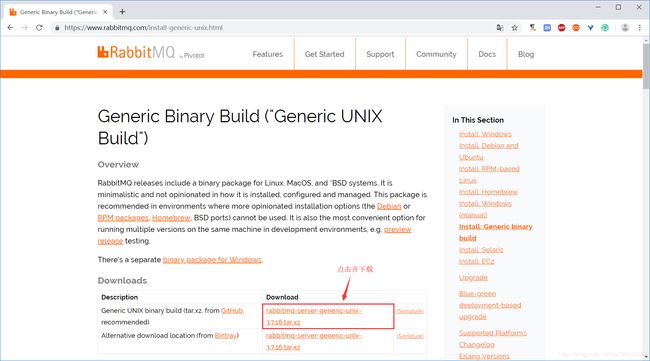Open the Blog nav item
This screenshot has height=361, width=650.
[526, 54]
